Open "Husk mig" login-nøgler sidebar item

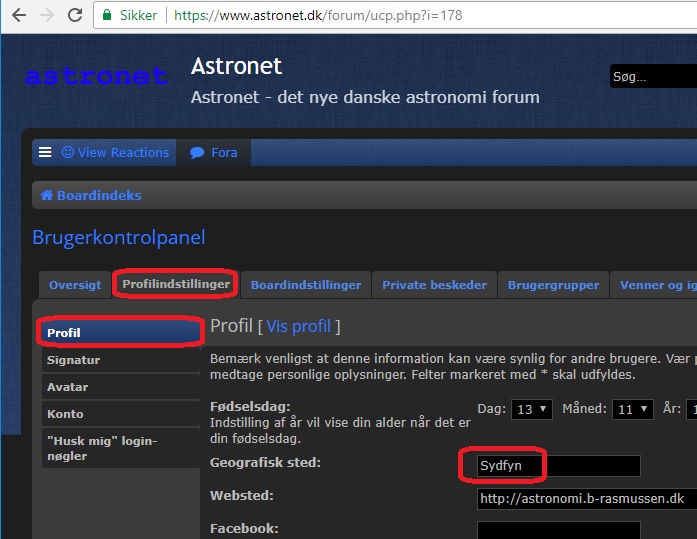tap(120, 448)
